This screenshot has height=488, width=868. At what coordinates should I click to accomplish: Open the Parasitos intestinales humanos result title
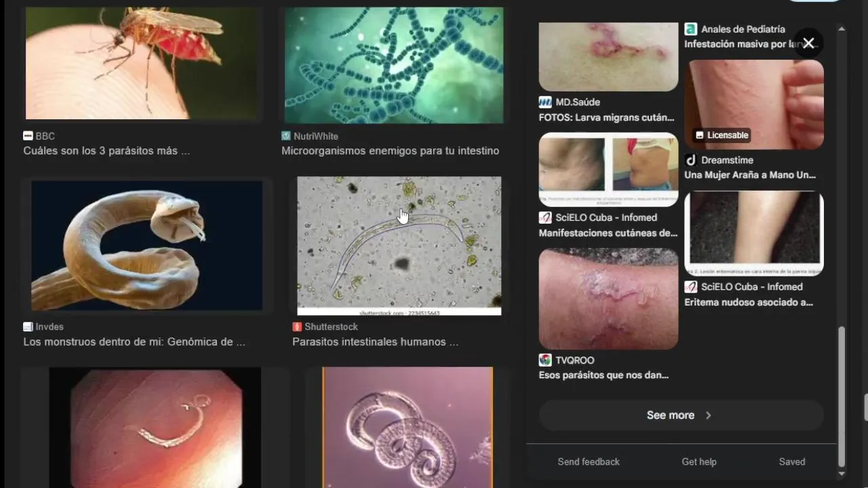(375, 342)
